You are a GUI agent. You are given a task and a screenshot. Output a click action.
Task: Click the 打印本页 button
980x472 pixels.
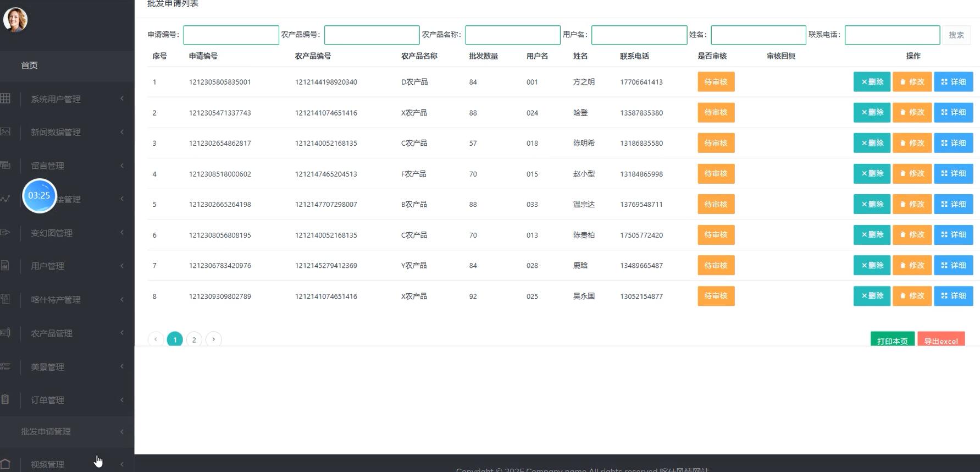point(892,340)
